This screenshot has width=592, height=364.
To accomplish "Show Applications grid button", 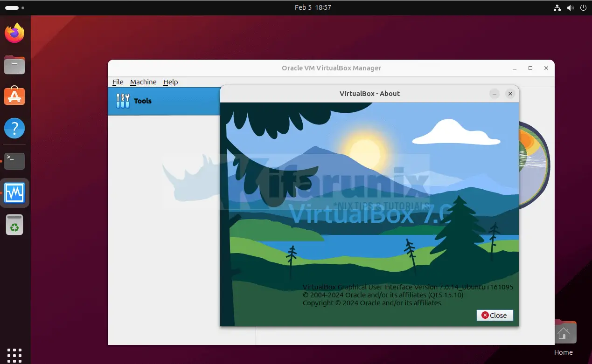I will coord(14,354).
